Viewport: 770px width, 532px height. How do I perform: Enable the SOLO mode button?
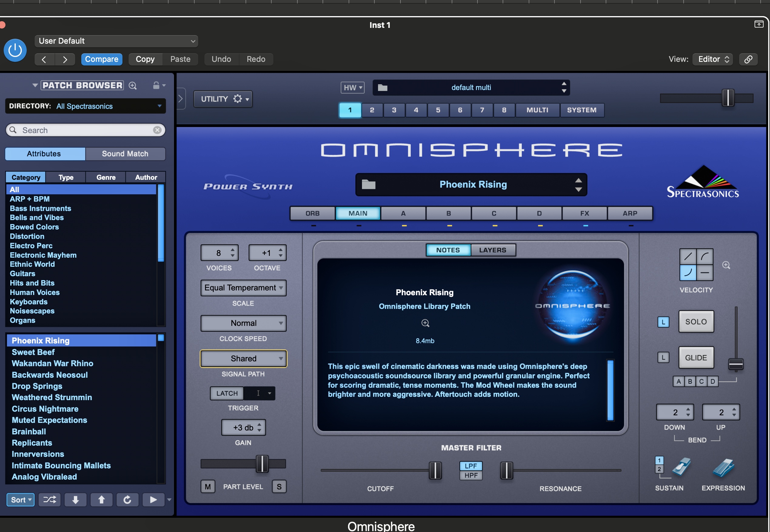[696, 322]
